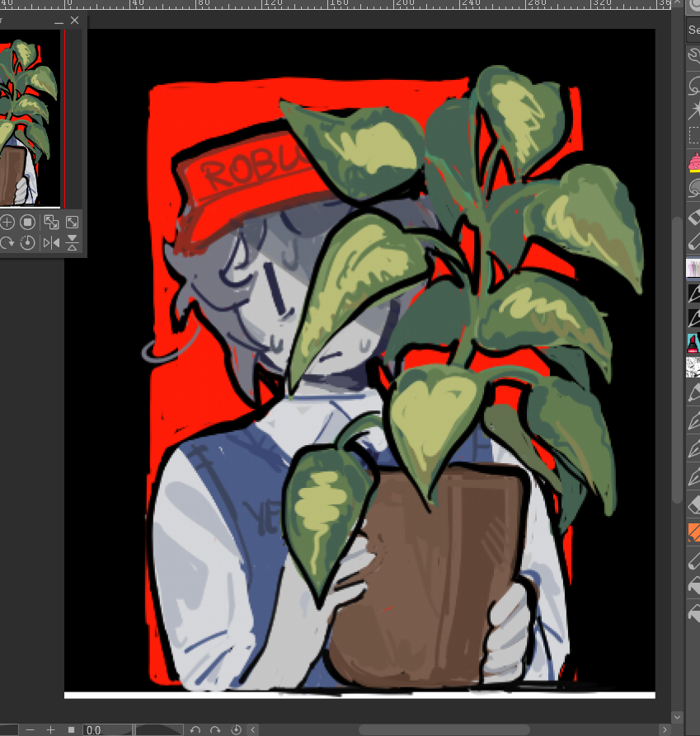Click Navigator overlapping-squares fitting icon
This screenshot has width=700, height=736.
pos(51,222)
